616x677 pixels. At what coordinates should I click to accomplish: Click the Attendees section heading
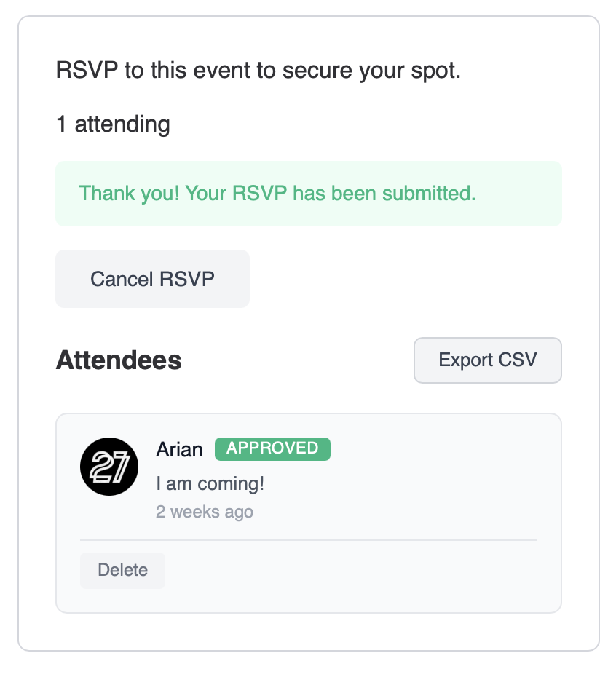click(119, 360)
